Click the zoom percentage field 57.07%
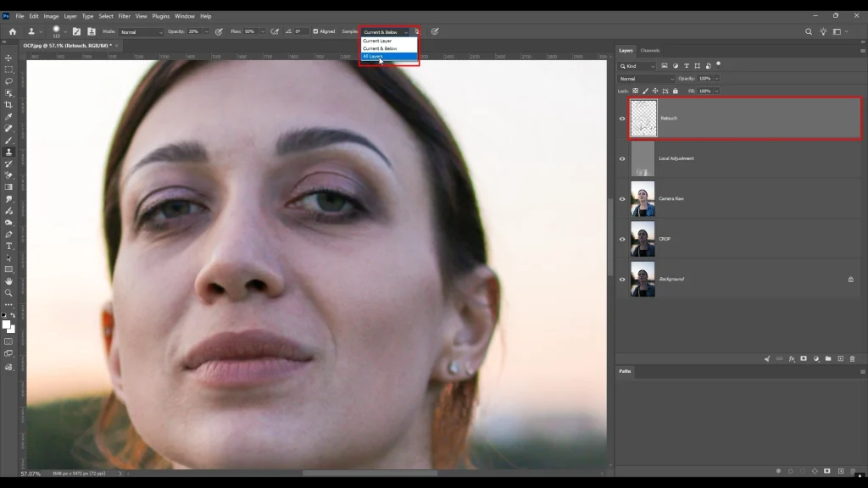Screen dimensions: 868x488 click(x=31, y=474)
